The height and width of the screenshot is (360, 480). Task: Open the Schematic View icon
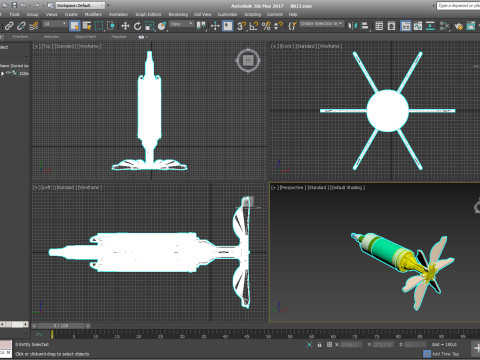pos(430,26)
